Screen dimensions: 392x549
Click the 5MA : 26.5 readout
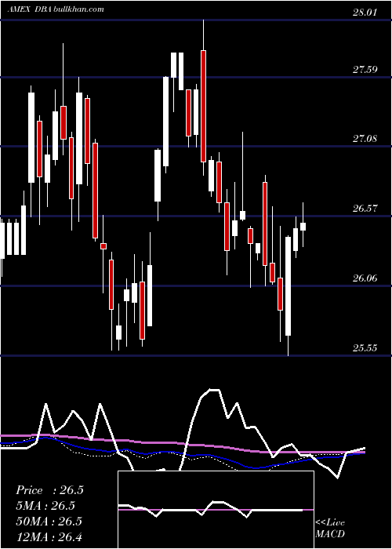45,506
